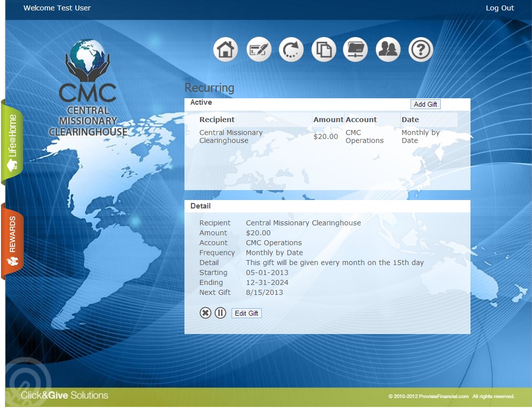Open the recurring gifts arrow icon
The height and width of the screenshot is (408, 532).
[291, 50]
